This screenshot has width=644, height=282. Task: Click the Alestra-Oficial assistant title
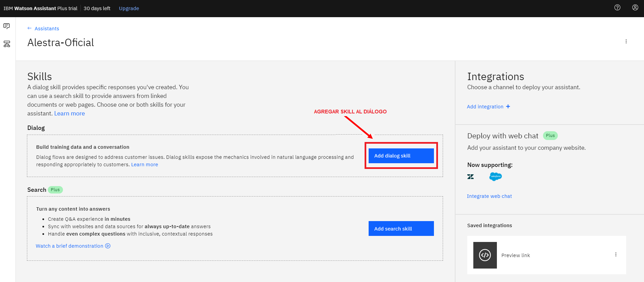61,42
